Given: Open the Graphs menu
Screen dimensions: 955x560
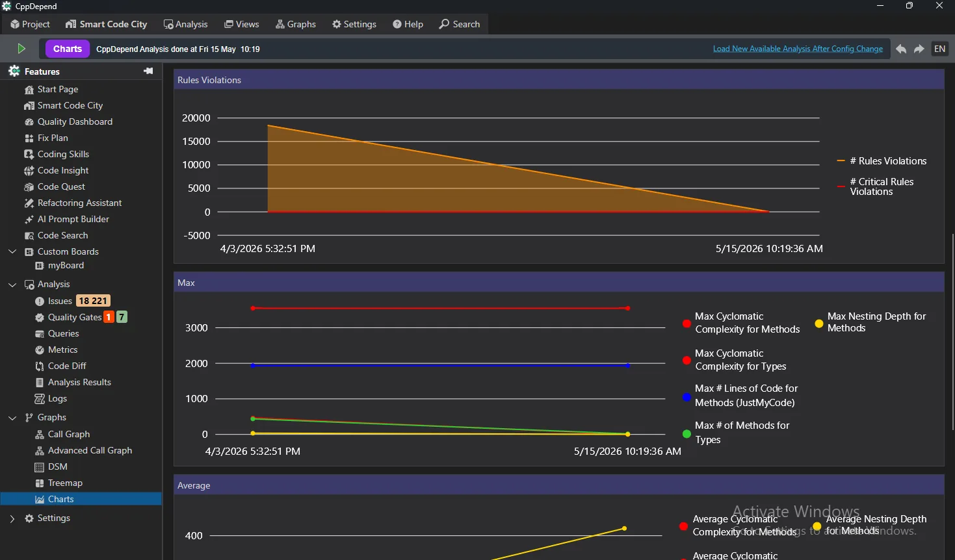Looking at the screenshot, I should (x=296, y=24).
